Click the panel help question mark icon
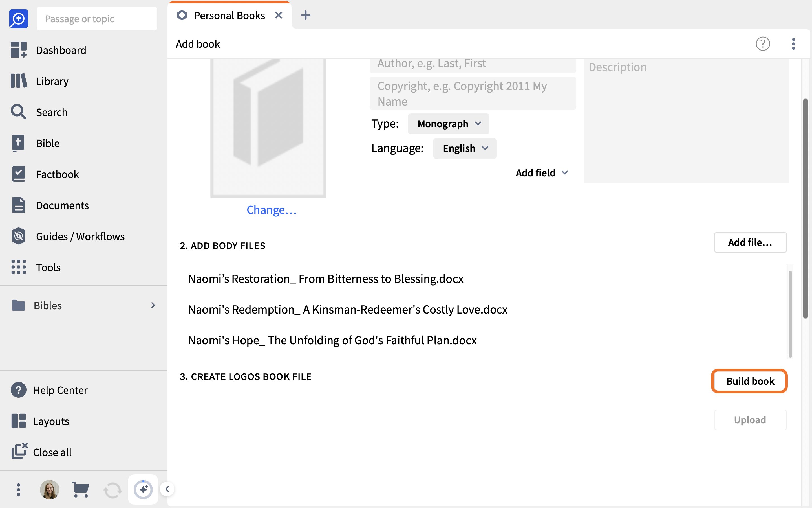 point(763,44)
